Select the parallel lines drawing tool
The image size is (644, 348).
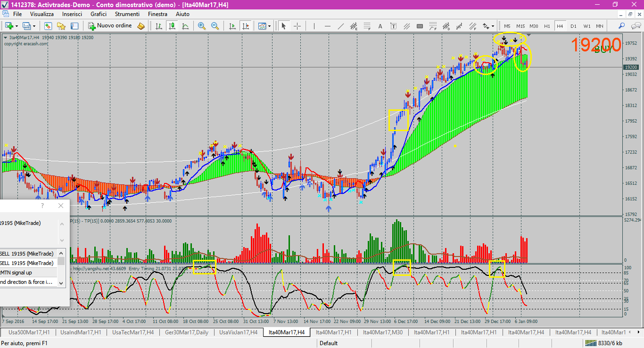pos(406,26)
